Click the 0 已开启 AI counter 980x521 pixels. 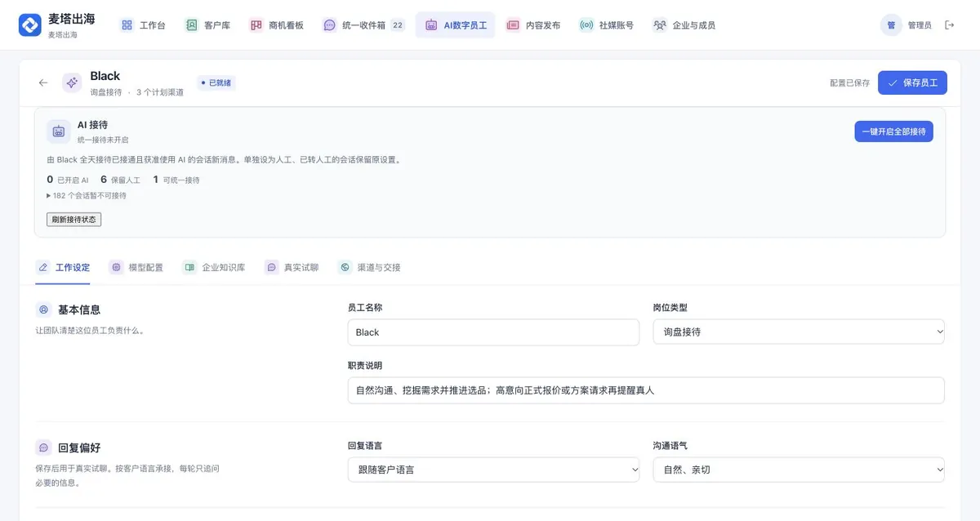[x=67, y=180]
